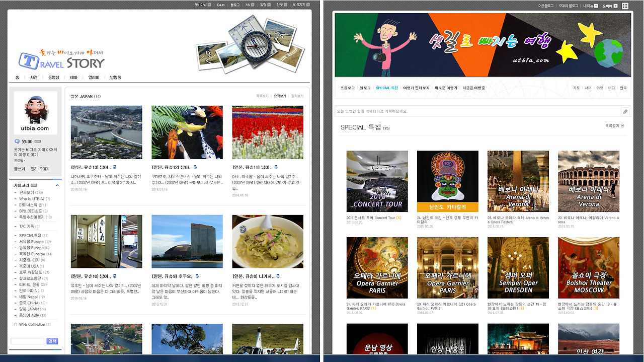Open the 새로운 여행기 menu
This screenshot has height=362, width=644.
pos(446,88)
